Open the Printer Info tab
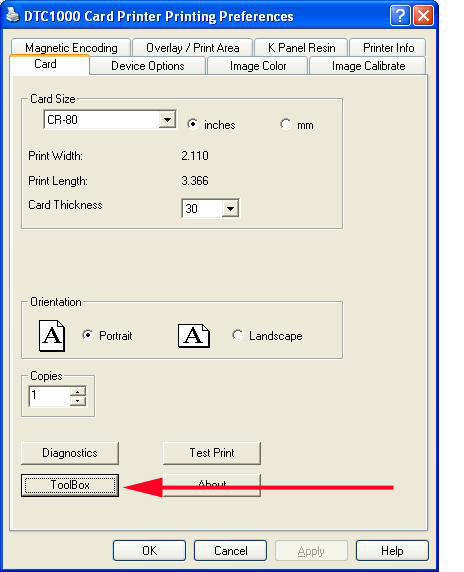464x572 pixels. [388, 47]
